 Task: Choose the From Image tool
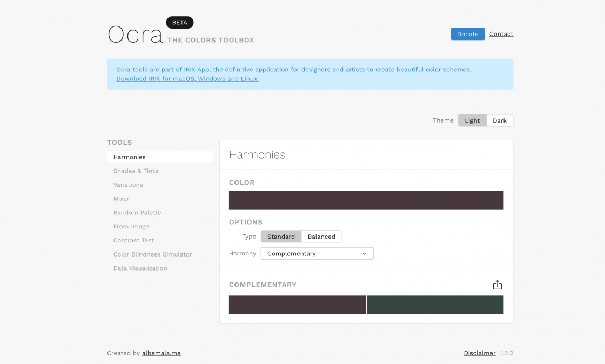coord(131,227)
